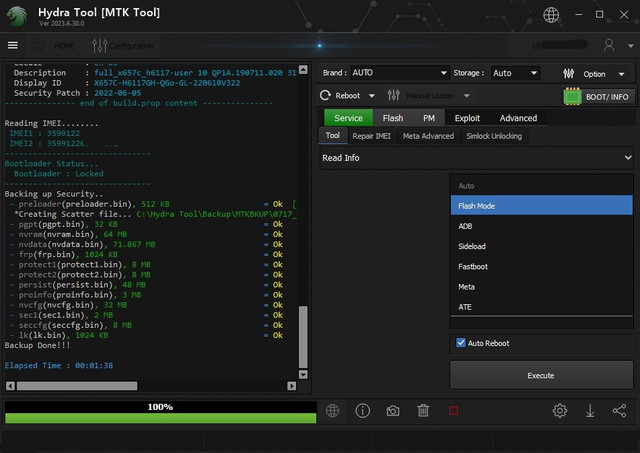Click the log horizontal scrollbar thumb
Screen dimensions: 640x453
click(x=77, y=386)
